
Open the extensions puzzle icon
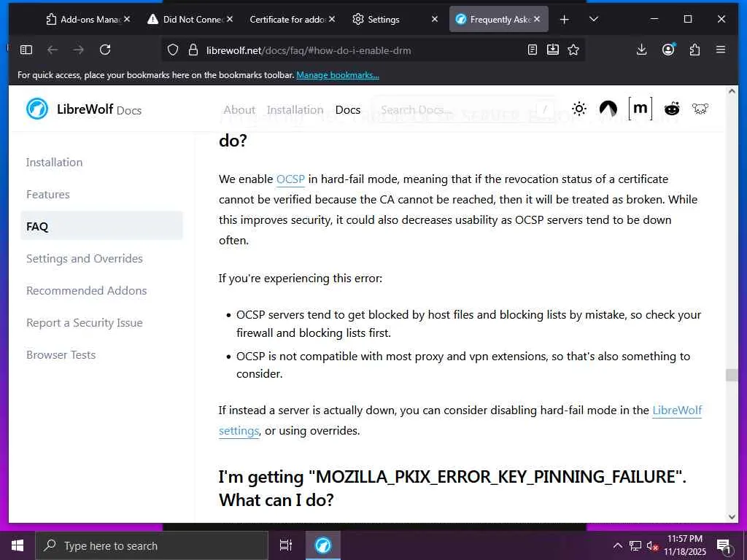click(694, 50)
